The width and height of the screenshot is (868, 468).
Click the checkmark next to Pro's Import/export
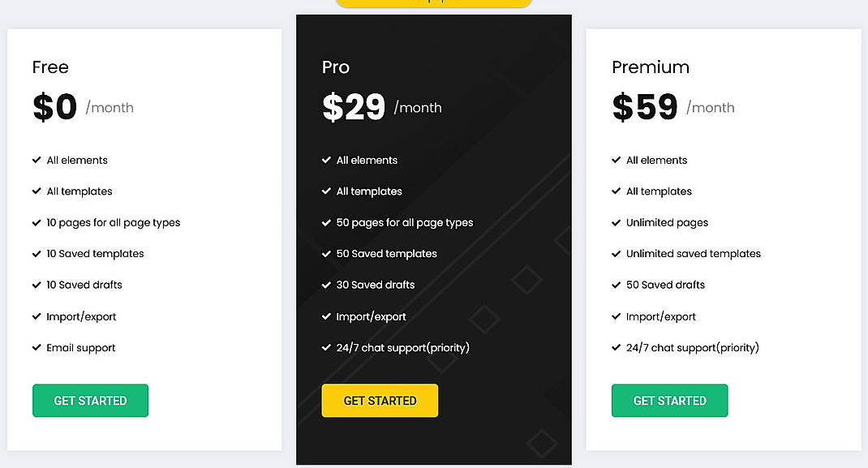[327, 316]
